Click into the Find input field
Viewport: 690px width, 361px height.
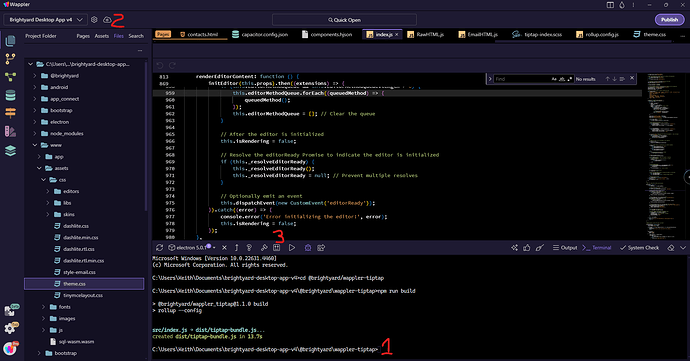click(x=521, y=79)
